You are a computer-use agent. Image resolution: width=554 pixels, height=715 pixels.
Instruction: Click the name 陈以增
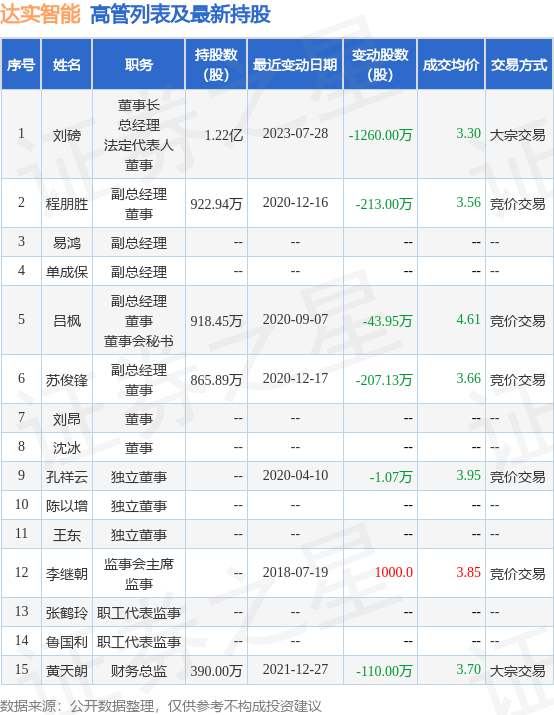coord(67,506)
